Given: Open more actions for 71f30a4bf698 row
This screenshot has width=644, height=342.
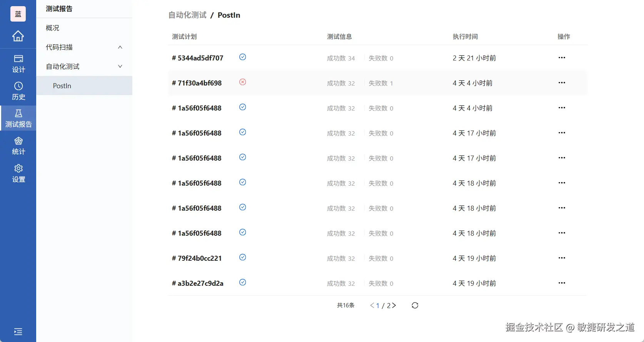Looking at the screenshot, I should (x=562, y=83).
